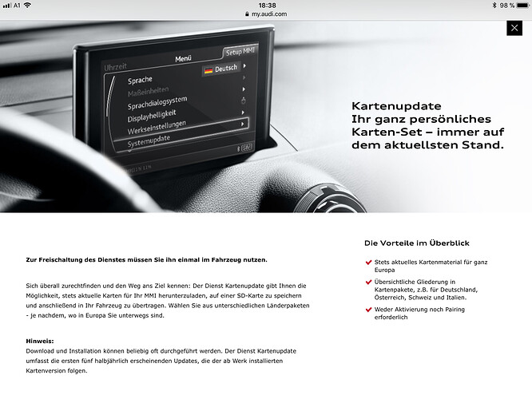Tap the 18:38 clock in status bar

pos(267,5)
